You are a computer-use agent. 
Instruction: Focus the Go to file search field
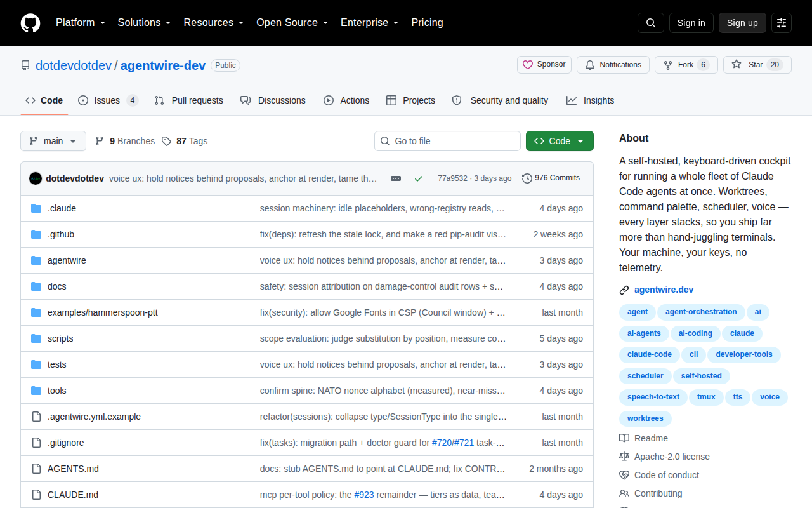point(447,141)
